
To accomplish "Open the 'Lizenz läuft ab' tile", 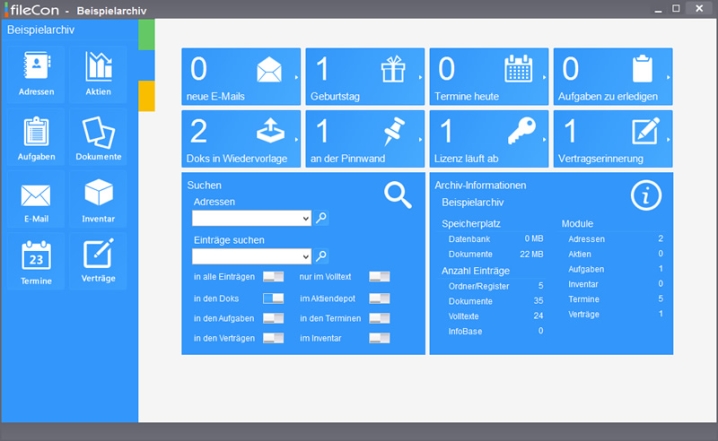I will pos(489,139).
